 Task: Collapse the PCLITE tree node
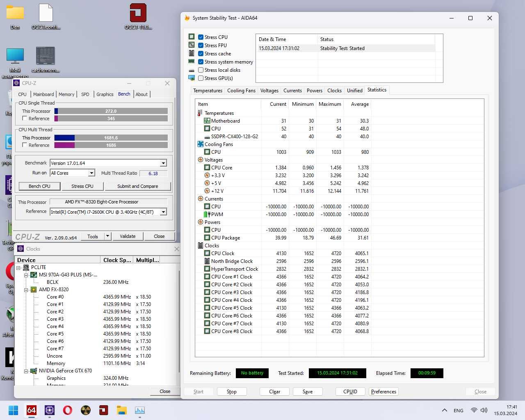tap(18, 267)
